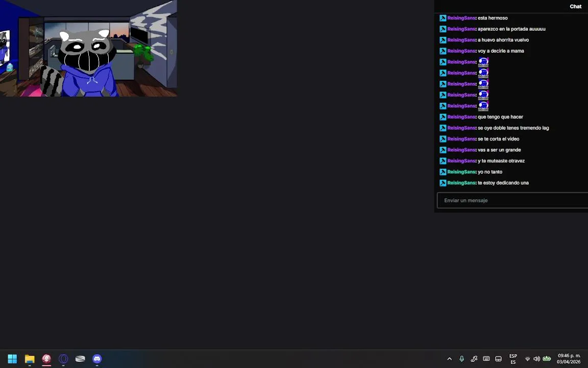588x368 pixels.
Task: Click the badge beside 'esta hermoso'
Action: pos(443,18)
